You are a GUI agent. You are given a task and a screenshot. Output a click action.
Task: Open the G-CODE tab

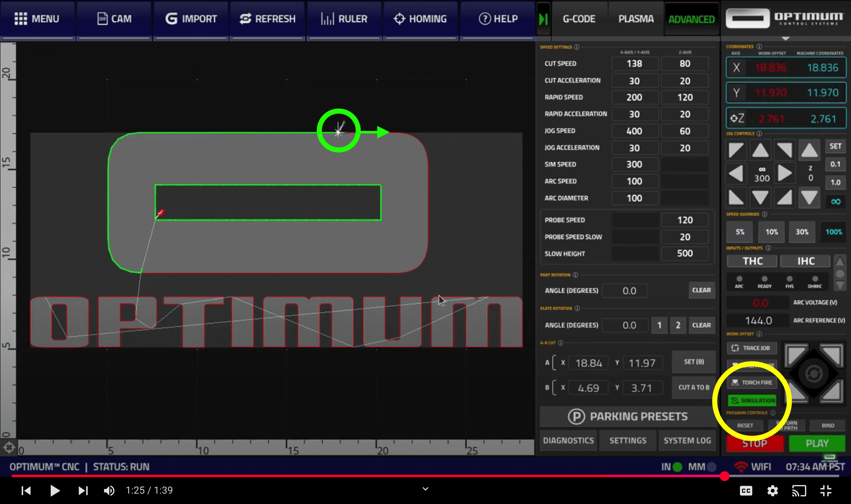pos(579,19)
